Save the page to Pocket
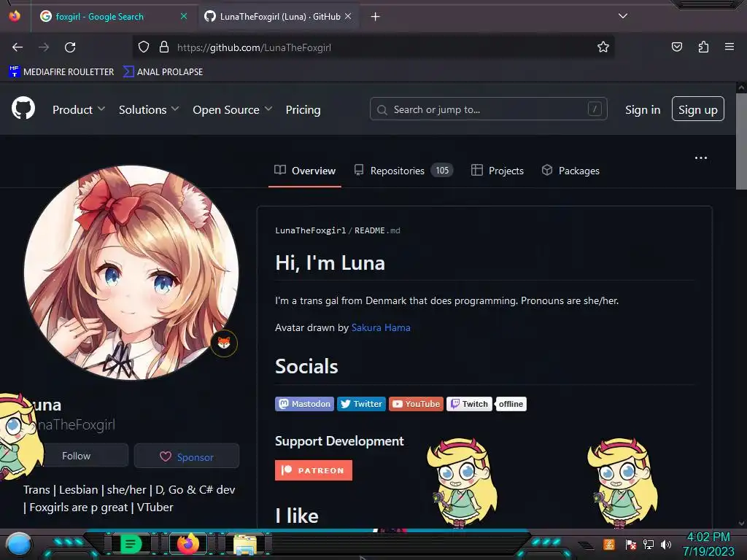 coord(676,47)
